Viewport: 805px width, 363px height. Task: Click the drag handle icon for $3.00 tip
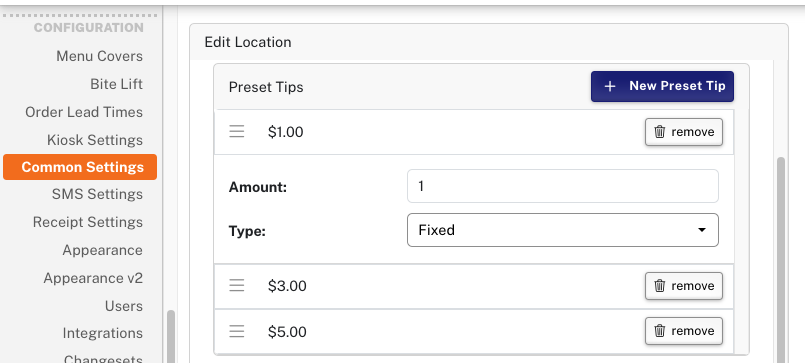tap(237, 285)
